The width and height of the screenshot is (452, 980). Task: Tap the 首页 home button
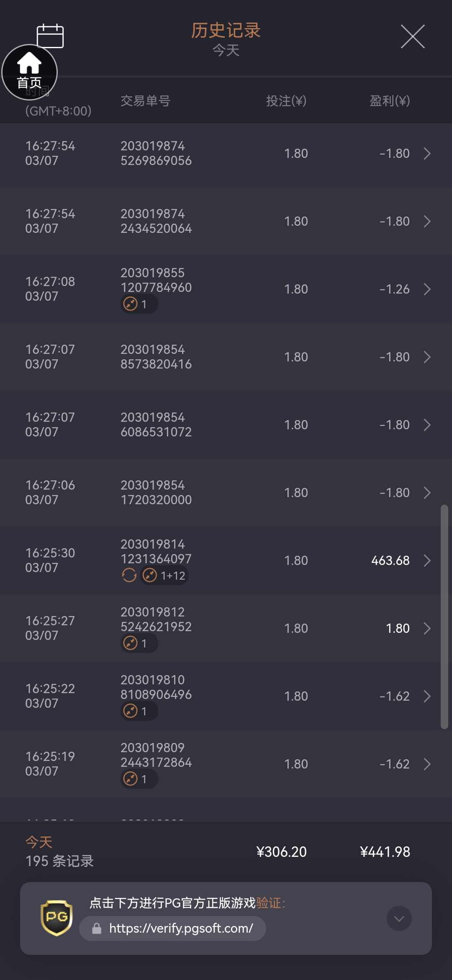pos(29,72)
